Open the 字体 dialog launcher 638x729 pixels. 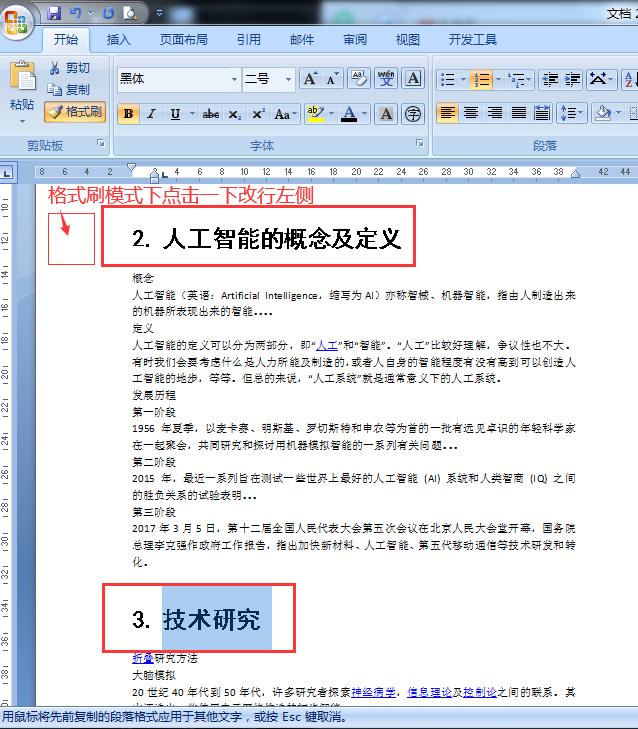click(419, 143)
